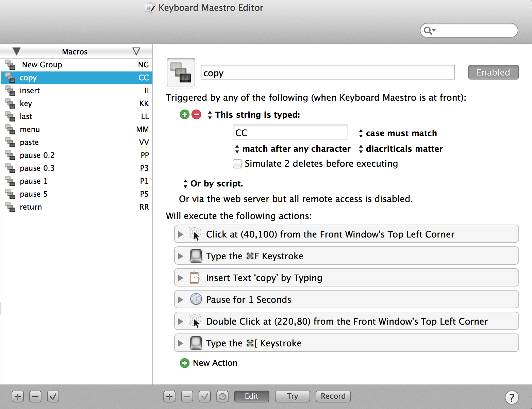Enable Simulate 2 deletes before executing

tap(237, 164)
